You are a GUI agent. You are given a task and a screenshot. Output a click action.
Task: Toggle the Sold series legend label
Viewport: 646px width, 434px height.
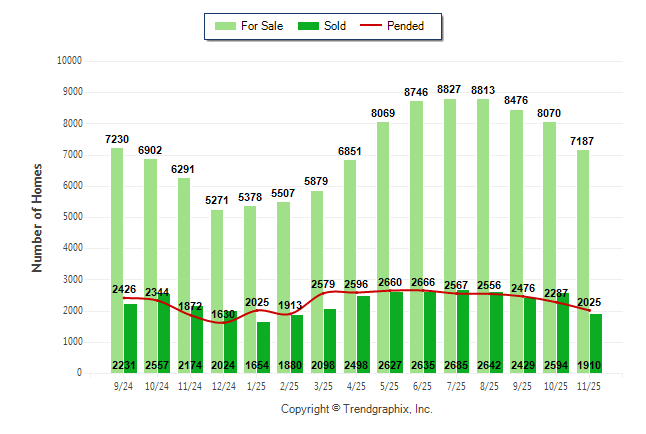point(335,26)
